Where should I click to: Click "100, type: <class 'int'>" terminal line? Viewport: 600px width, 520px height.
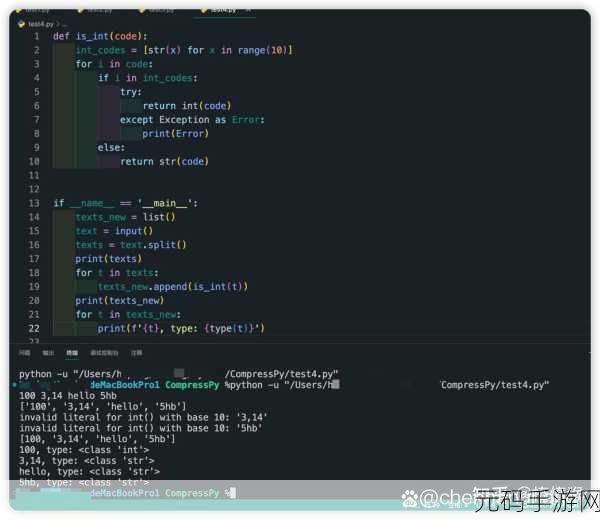[x=84, y=450]
